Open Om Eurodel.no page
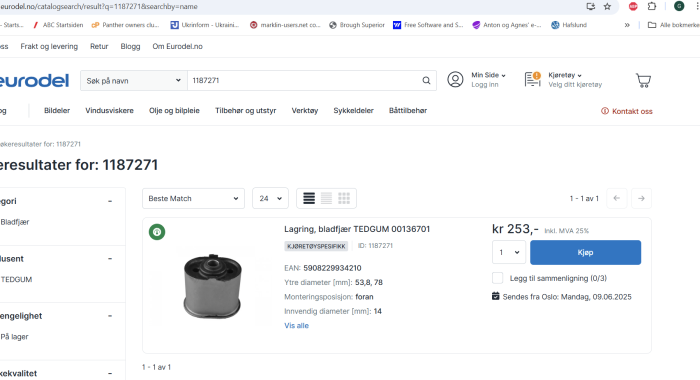The width and height of the screenshot is (700, 380). pos(177,46)
